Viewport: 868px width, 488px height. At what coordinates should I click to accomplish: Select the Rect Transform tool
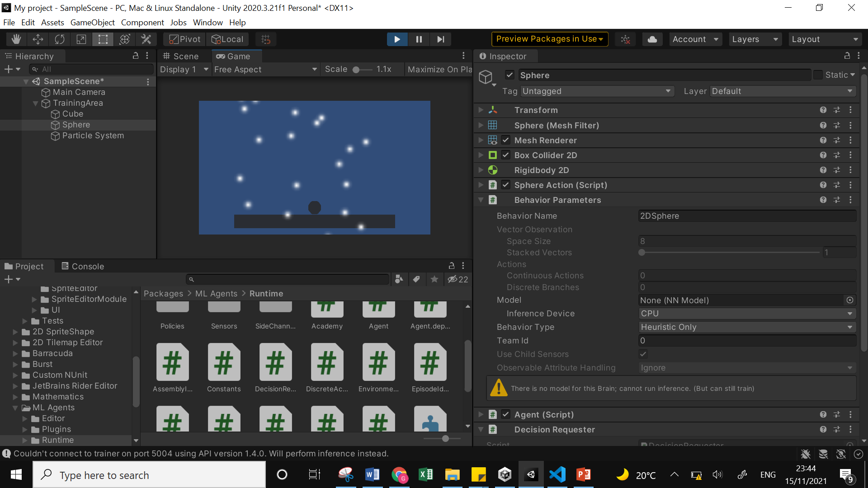coord(103,39)
